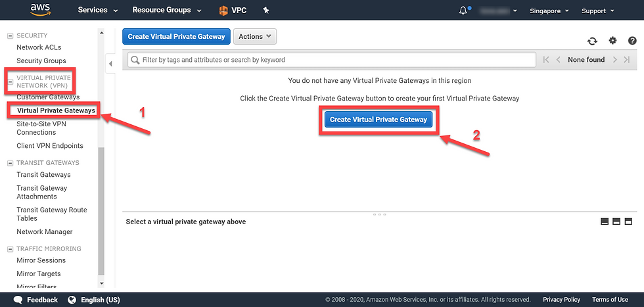Open Client VPN Endpoints
644x307 pixels.
point(50,145)
